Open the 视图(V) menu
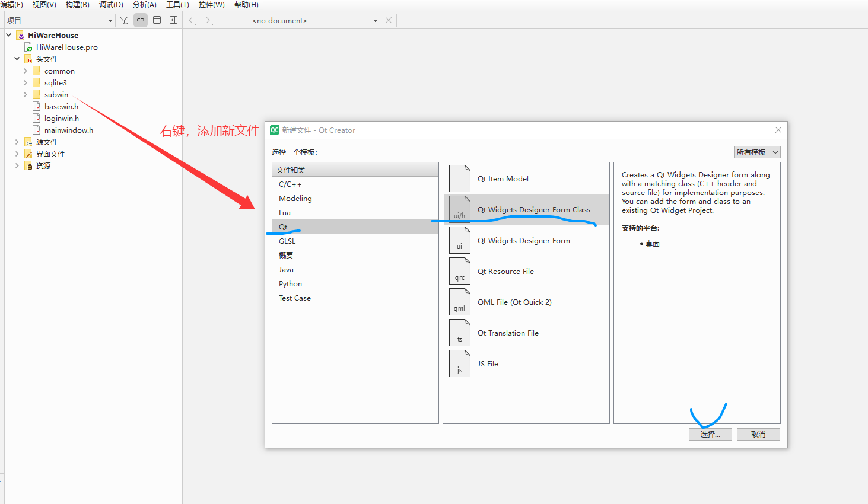The width and height of the screenshot is (868, 504). coord(44,5)
